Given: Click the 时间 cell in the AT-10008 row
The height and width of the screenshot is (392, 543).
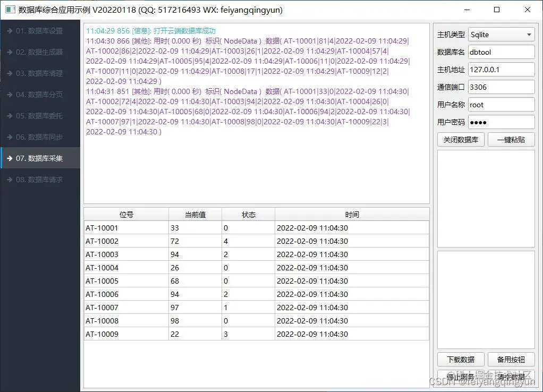Looking at the screenshot, I should 352,321.
